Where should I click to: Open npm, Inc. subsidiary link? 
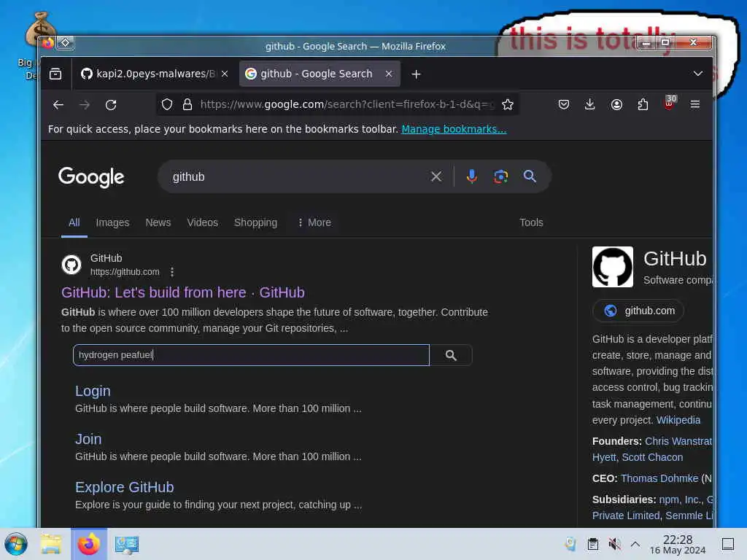tap(680, 499)
